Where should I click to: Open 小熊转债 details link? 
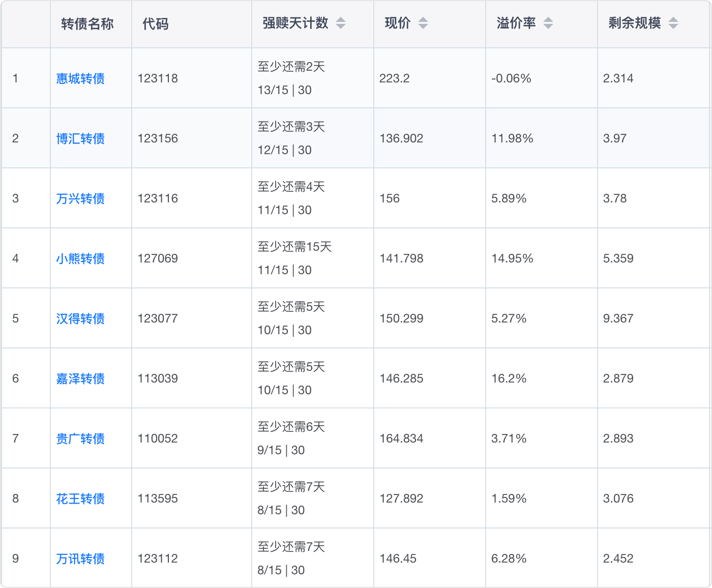coord(80,258)
